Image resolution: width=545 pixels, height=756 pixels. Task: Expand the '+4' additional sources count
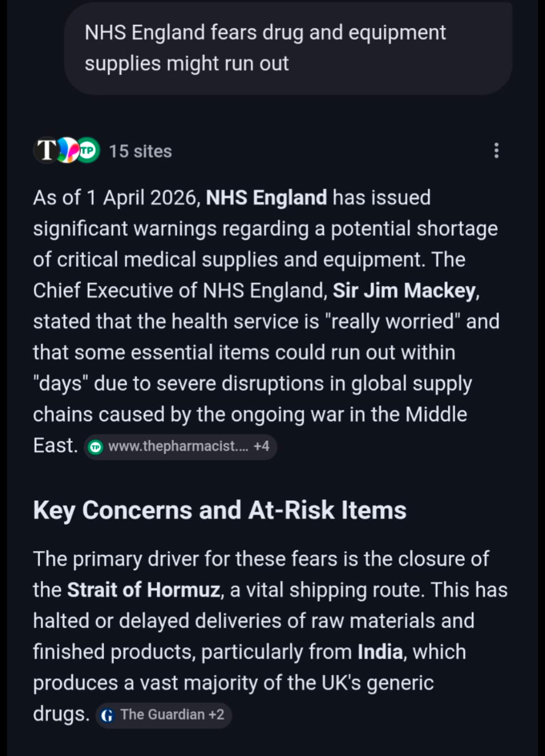pyautogui.click(x=262, y=446)
